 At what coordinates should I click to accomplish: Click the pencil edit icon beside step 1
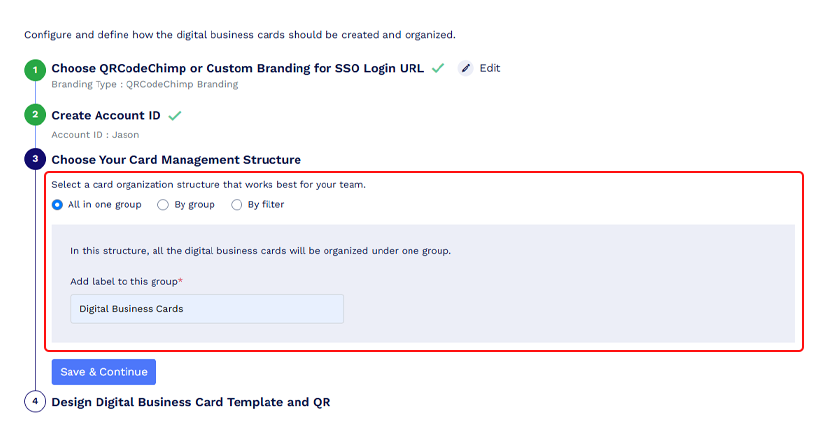click(x=465, y=68)
